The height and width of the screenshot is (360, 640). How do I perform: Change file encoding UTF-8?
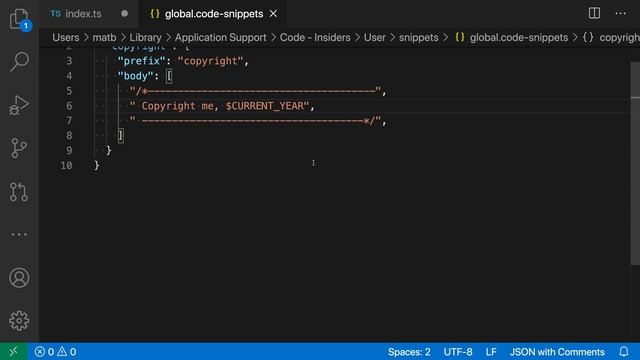point(458,351)
